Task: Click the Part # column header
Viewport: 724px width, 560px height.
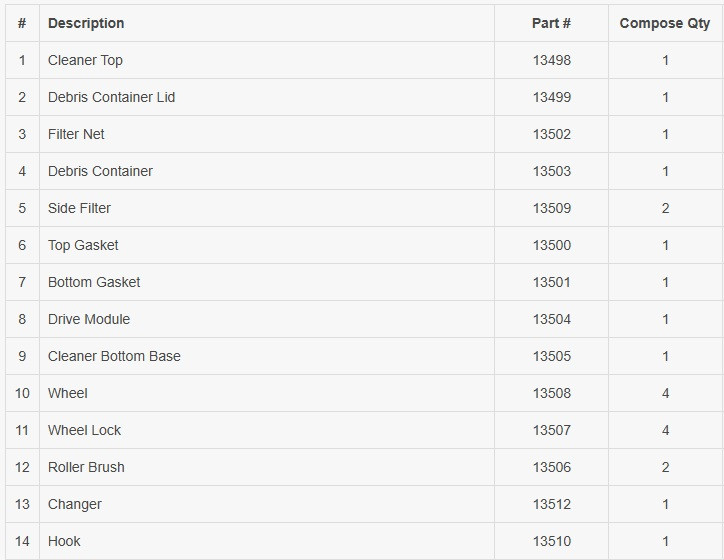Action: coord(551,23)
